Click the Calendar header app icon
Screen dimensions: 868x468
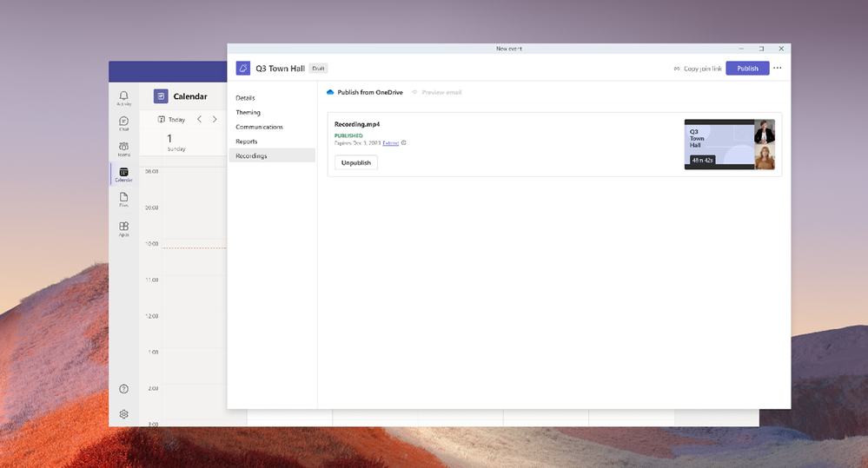click(x=161, y=96)
